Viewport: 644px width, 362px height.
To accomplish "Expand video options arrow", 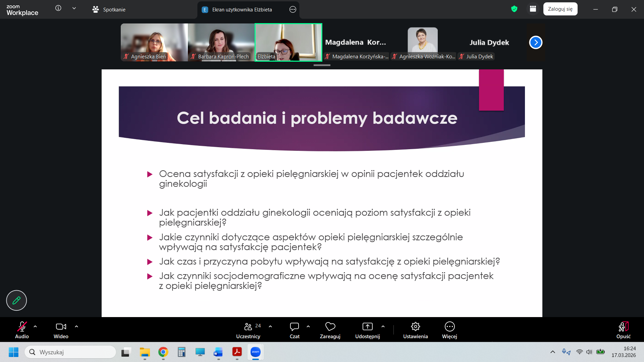I will [76, 326].
